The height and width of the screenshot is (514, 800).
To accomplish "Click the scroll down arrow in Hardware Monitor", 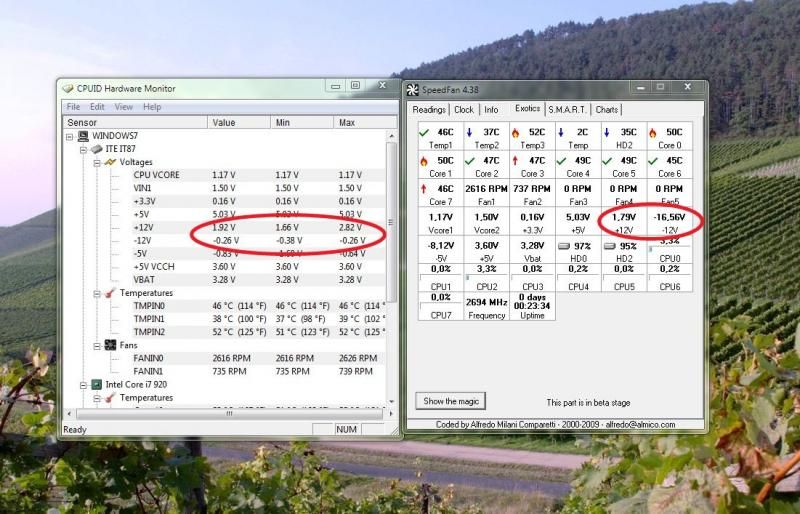I will tap(392, 402).
